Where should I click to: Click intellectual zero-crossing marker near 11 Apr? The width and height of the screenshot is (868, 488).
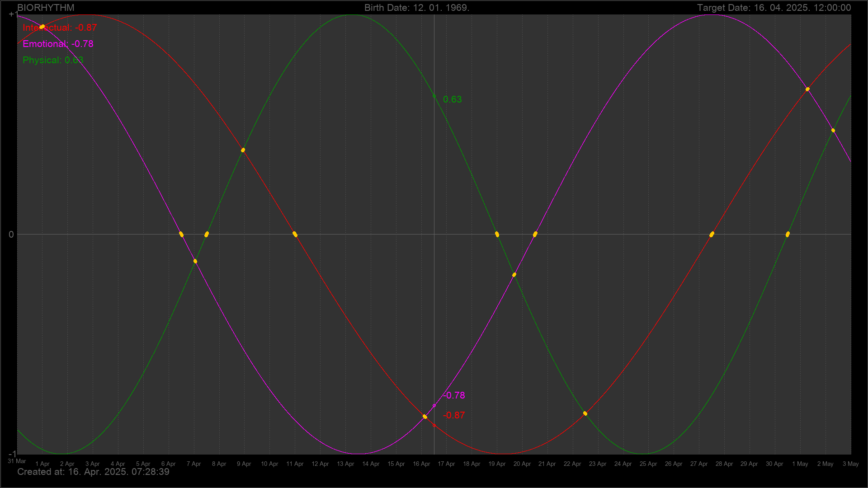tap(295, 234)
